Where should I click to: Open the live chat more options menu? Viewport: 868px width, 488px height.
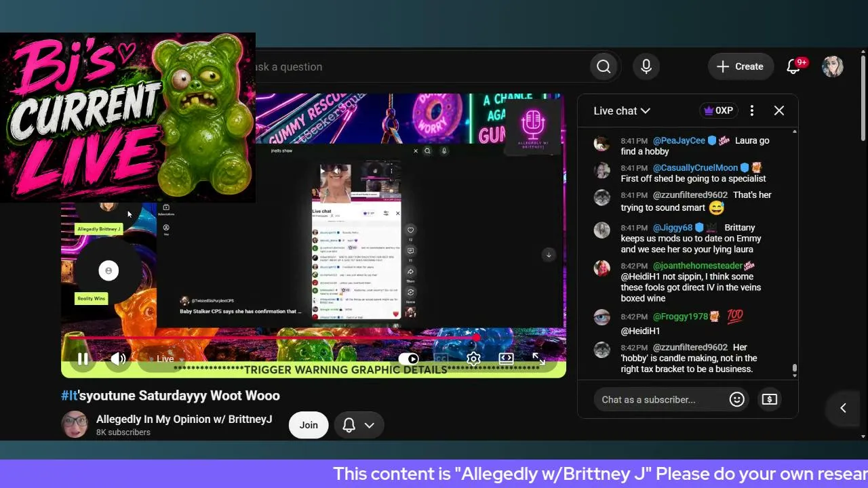pyautogui.click(x=752, y=110)
